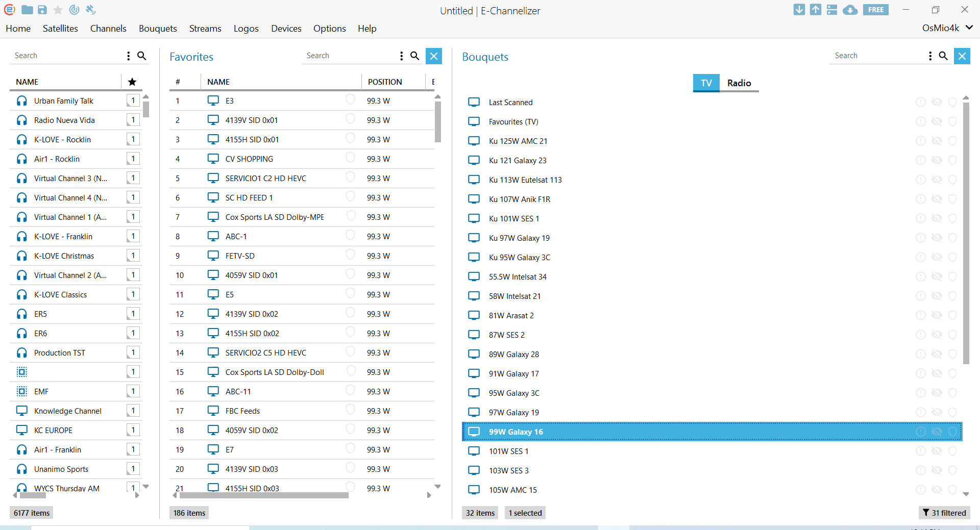Click the 31 filtered button
The width and height of the screenshot is (980, 530).
[944, 513]
